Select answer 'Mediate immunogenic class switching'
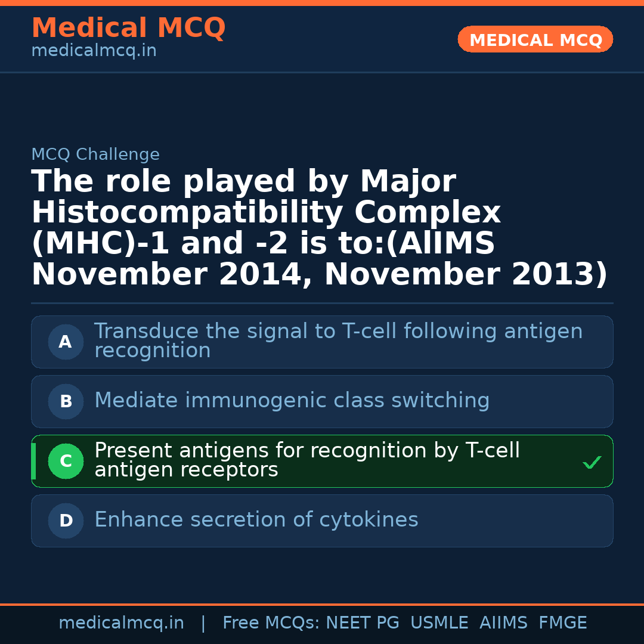Screen dimensions: 644x644 tap(292, 401)
